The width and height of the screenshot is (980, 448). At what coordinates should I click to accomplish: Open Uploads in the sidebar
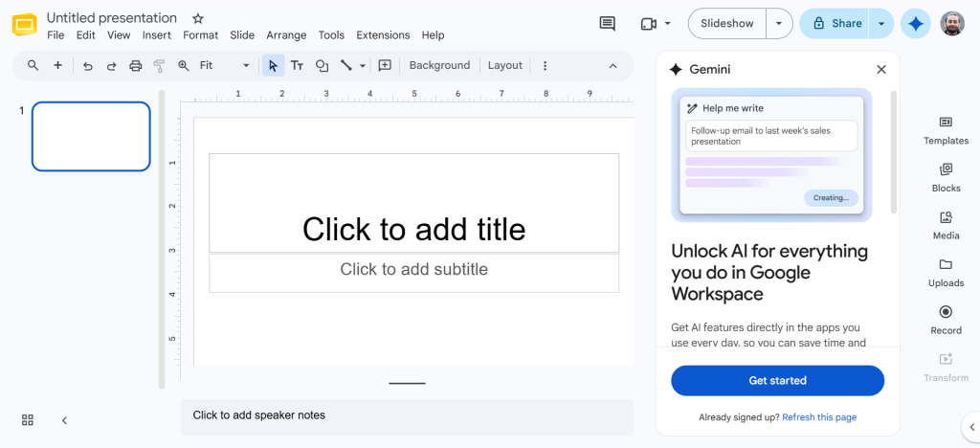point(946,273)
